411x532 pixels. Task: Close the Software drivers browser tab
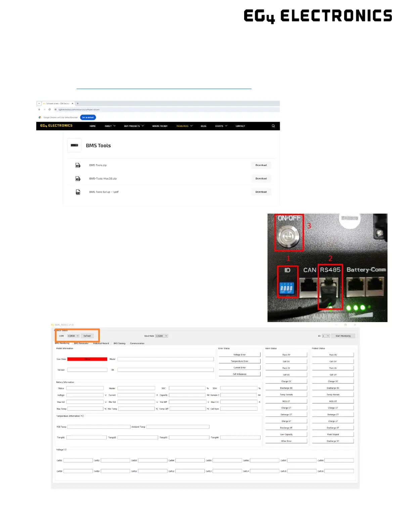point(73,103)
